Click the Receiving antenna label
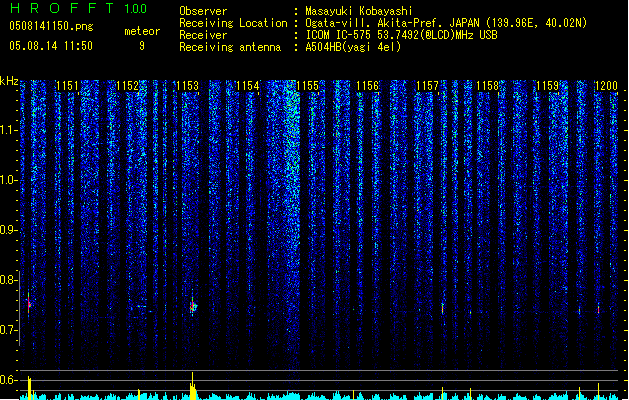The width and height of the screenshot is (629, 400). (x=230, y=47)
